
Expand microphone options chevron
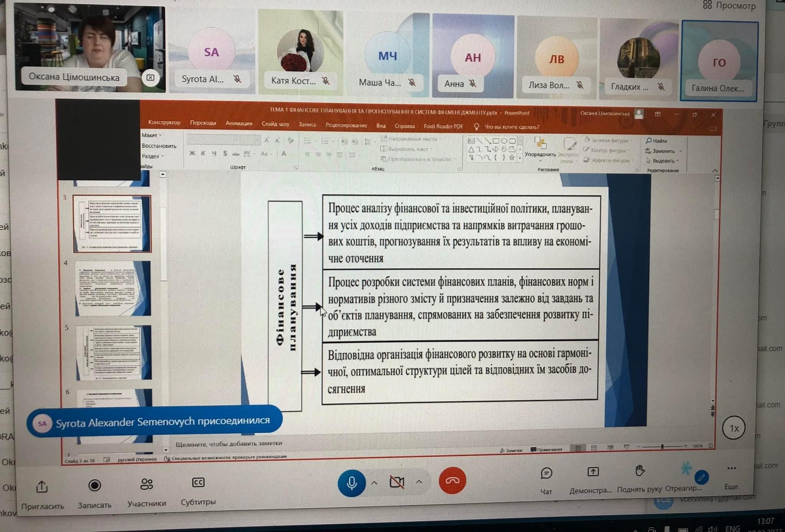coord(374,483)
